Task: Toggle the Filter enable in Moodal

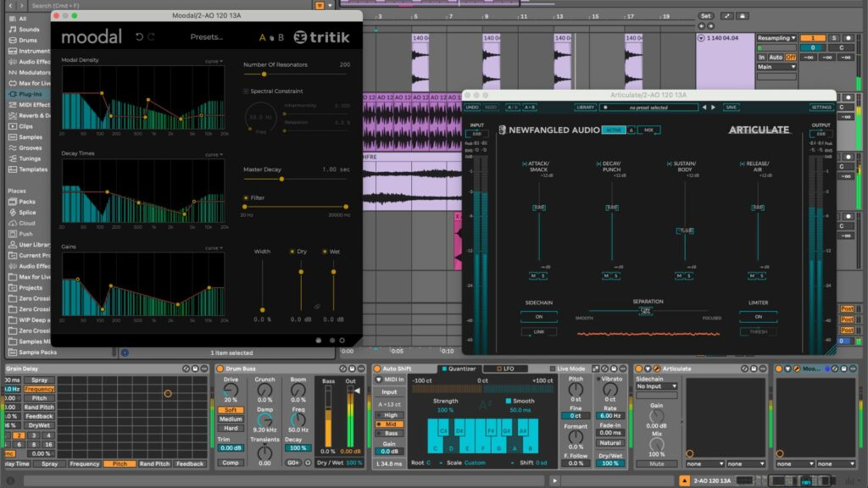Action: 246,198
